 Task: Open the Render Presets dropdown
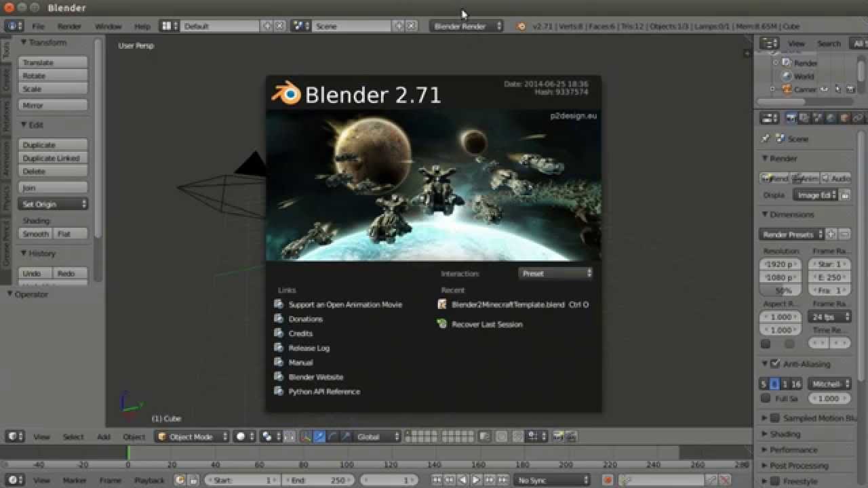pyautogui.click(x=792, y=235)
